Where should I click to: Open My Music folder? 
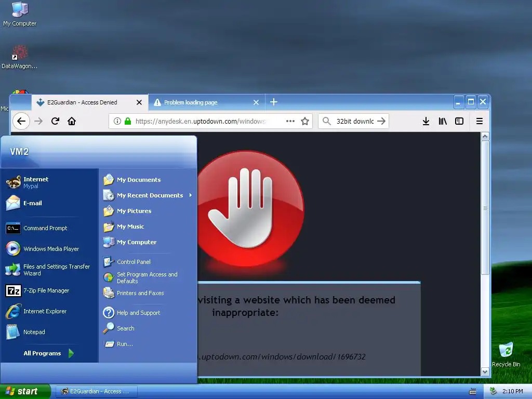click(148, 227)
